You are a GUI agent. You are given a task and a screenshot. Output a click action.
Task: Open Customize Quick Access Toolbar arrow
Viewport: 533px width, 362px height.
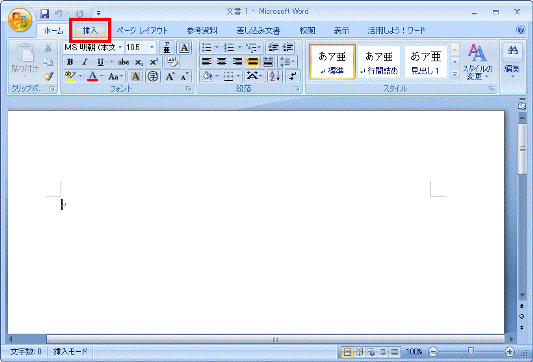pyautogui.click(x=98, y=14)
